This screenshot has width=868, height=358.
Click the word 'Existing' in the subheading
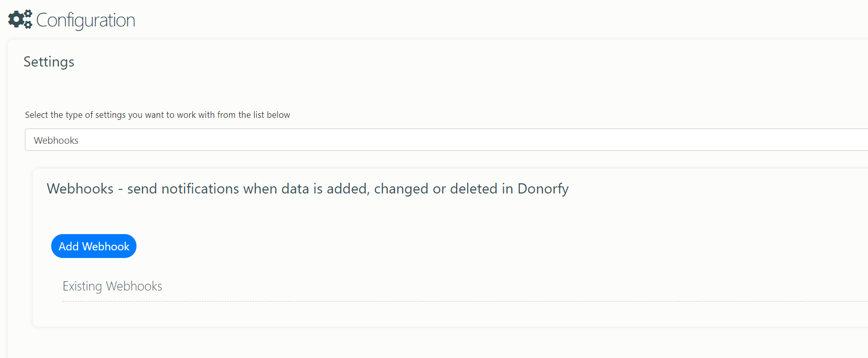[x=82, y=286]
